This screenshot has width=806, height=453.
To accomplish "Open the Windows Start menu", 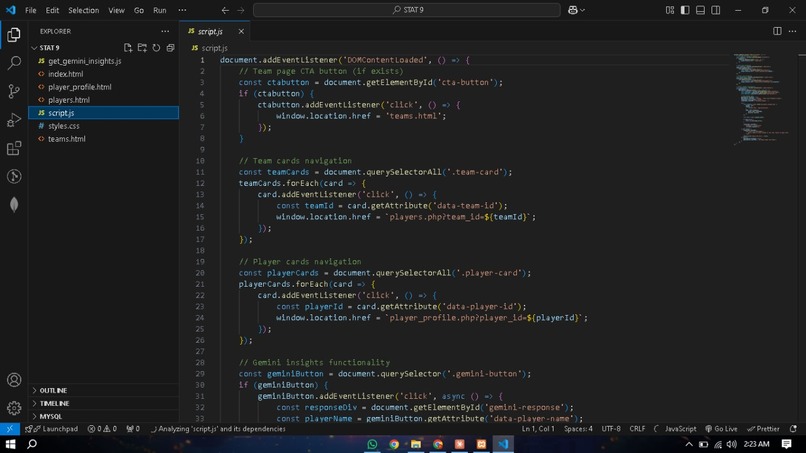I will 10,444.
